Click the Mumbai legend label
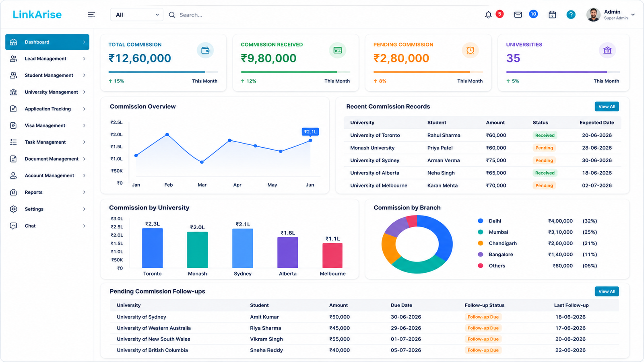This screenshot has width=644, height=362. tap(498, 232)
